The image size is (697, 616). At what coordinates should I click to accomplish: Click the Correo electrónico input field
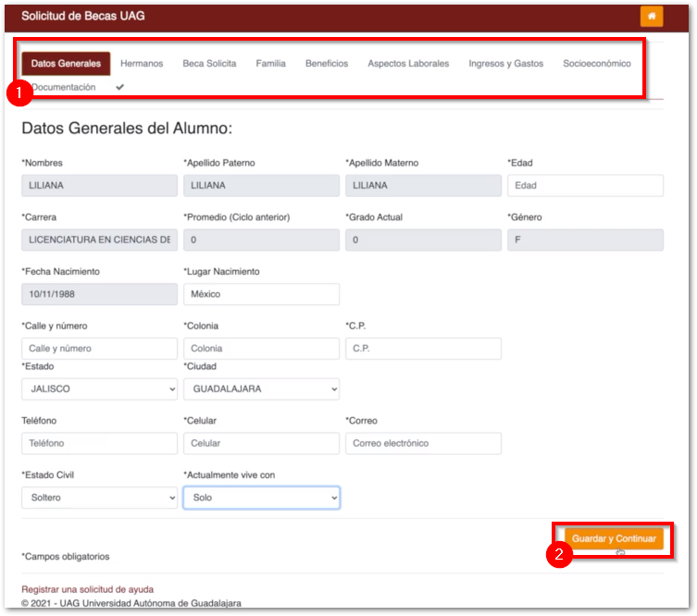(424, 443)
